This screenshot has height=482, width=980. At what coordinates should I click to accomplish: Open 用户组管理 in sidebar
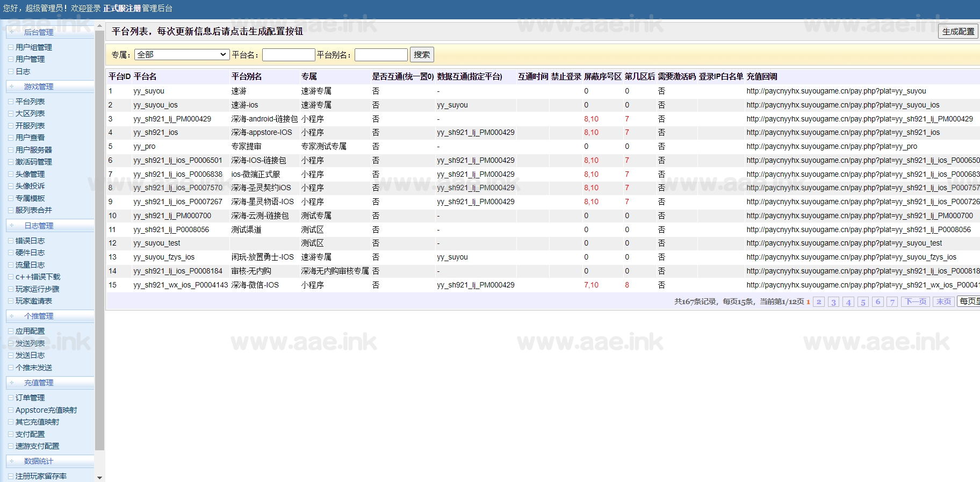pos(33,47)
